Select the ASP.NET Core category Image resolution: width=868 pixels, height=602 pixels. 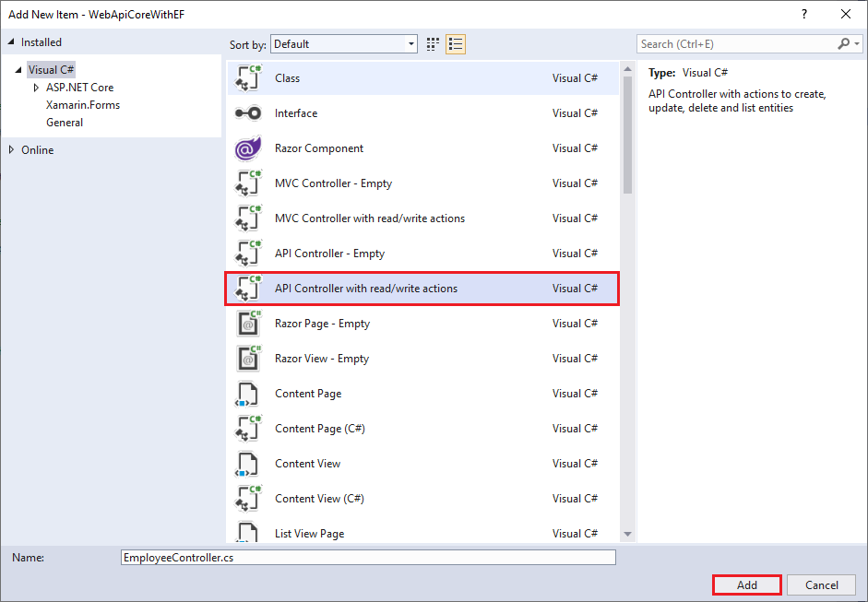pyautogui.click(x=79, y=88)
